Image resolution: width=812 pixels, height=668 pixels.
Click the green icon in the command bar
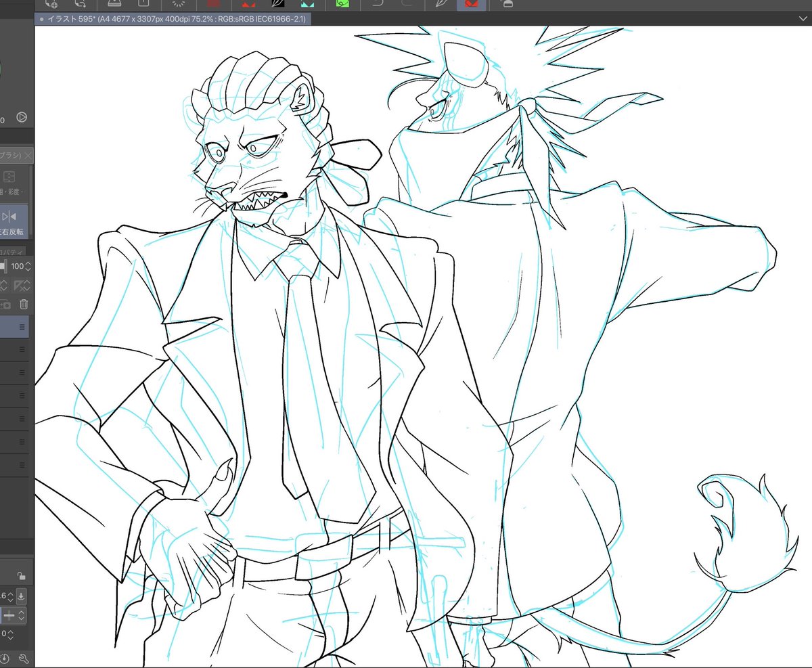(x=343, y=3)
